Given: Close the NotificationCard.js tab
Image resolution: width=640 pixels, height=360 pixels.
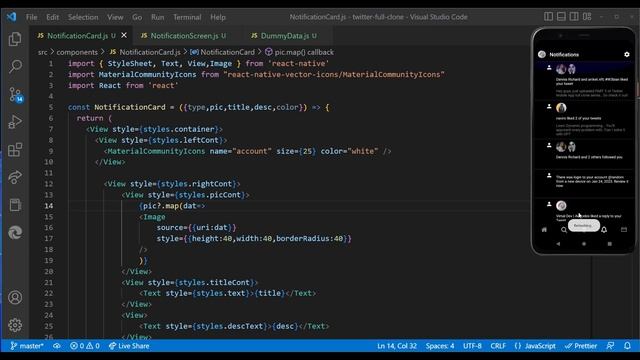Looking at the screenshot, I should [x=124, y=36].
